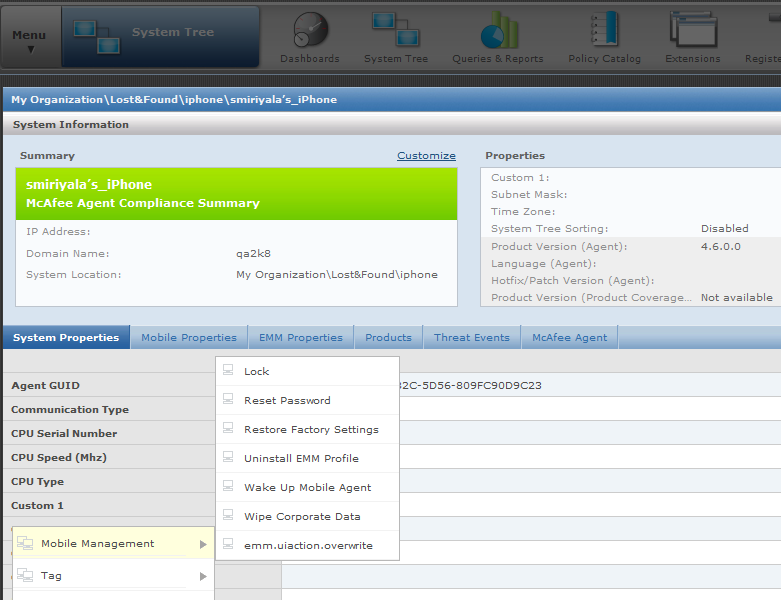
Task: Expand the Mobile Management submenu arrow
Action: click(203, 544)
